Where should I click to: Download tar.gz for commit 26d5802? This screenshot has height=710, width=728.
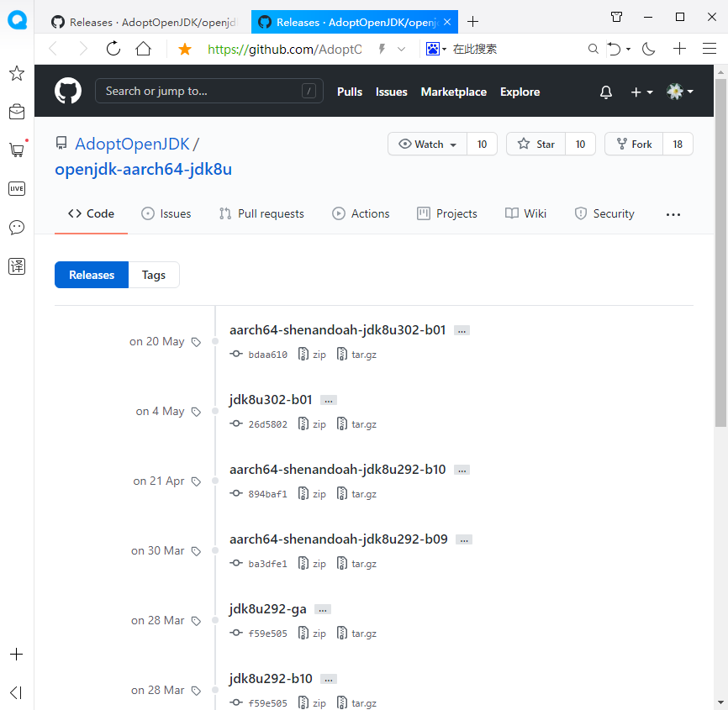[356, 424]
